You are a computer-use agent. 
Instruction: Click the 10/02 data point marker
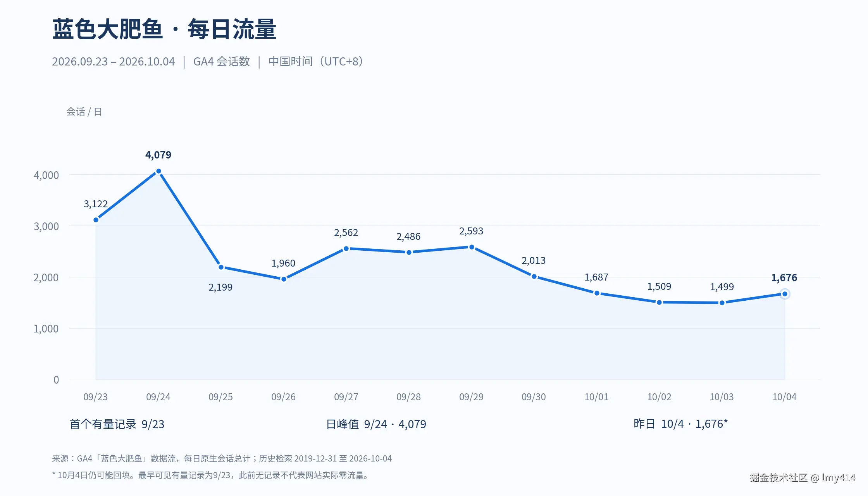click(659, 302)
